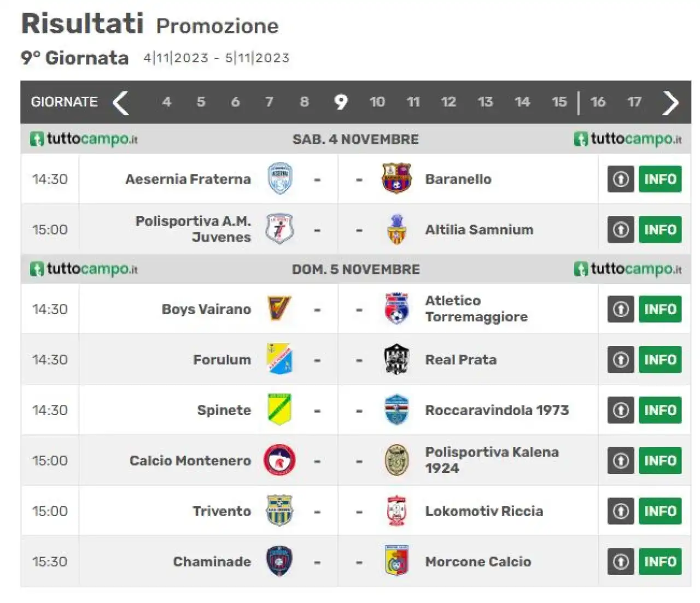The image size is (700, 603).
Task: Open the Polisportiva Kalena 1924 team link
Action: [x=492, y=460]
